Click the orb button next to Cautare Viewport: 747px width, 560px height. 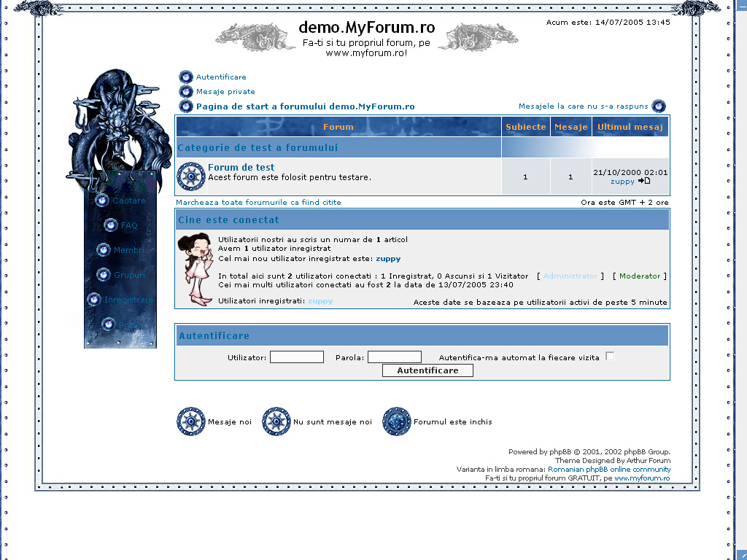coord(103,201)
